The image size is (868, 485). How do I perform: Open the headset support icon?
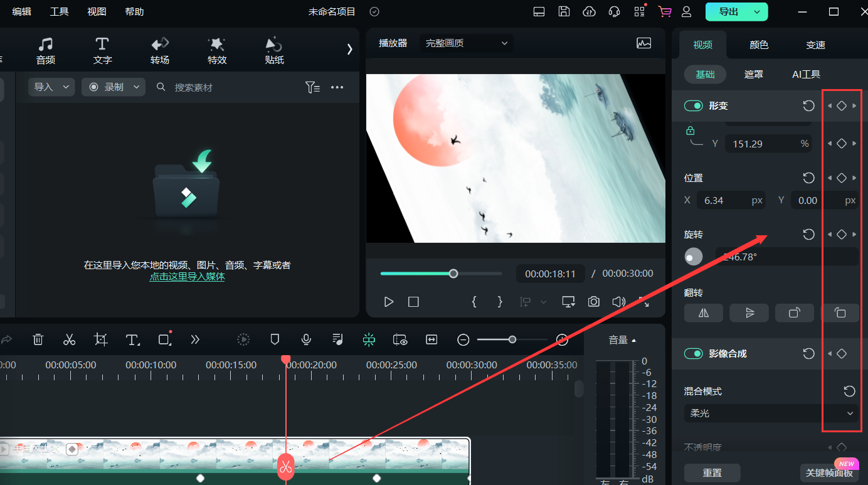(615, 11)
